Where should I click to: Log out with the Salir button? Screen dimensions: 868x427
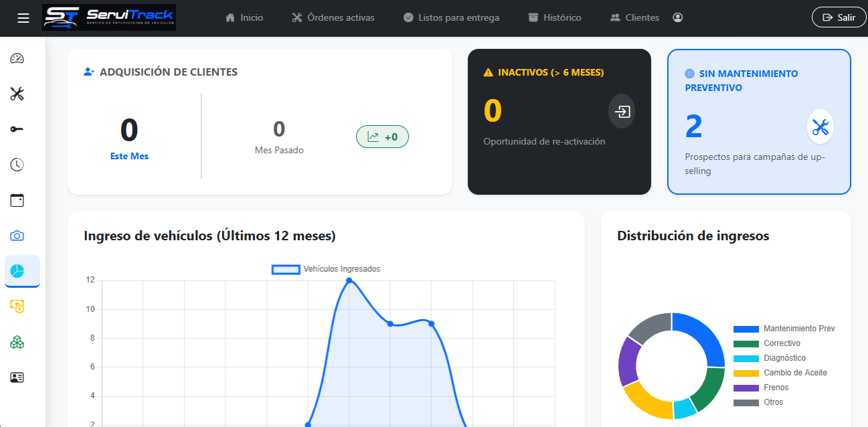click(x=839, y=17)
